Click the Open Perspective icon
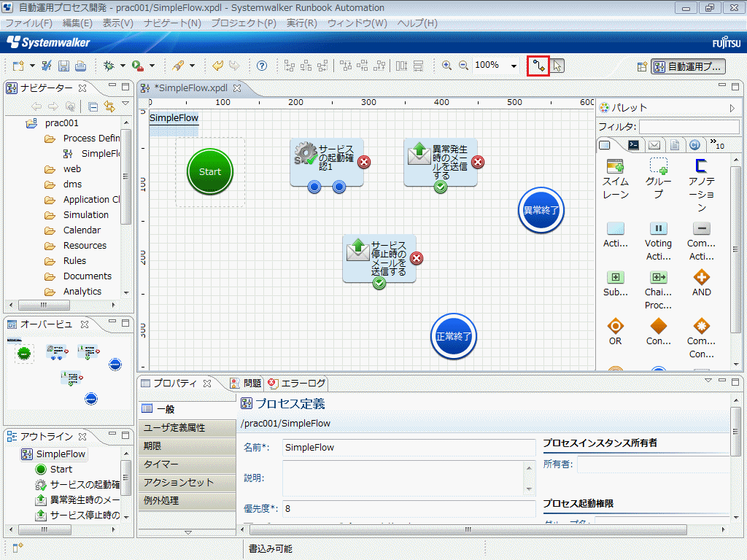The height and width of the screenshot is (560, 747). 642,66
